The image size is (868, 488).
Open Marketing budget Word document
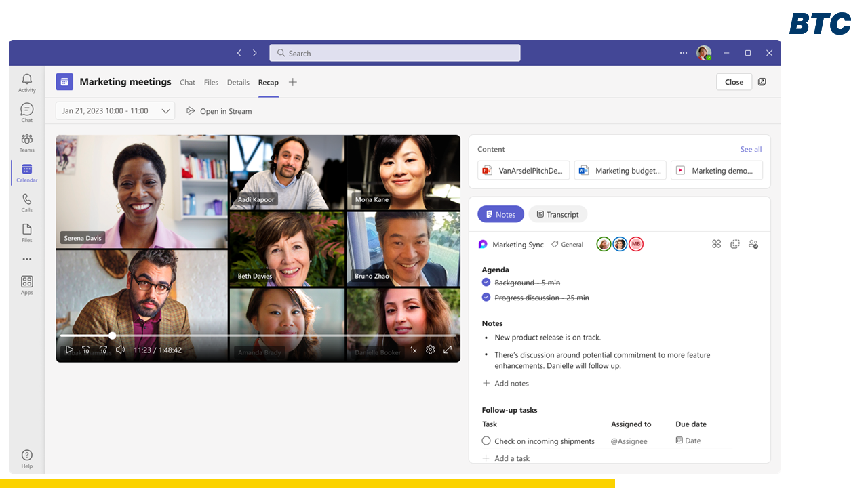coord(620,170)
